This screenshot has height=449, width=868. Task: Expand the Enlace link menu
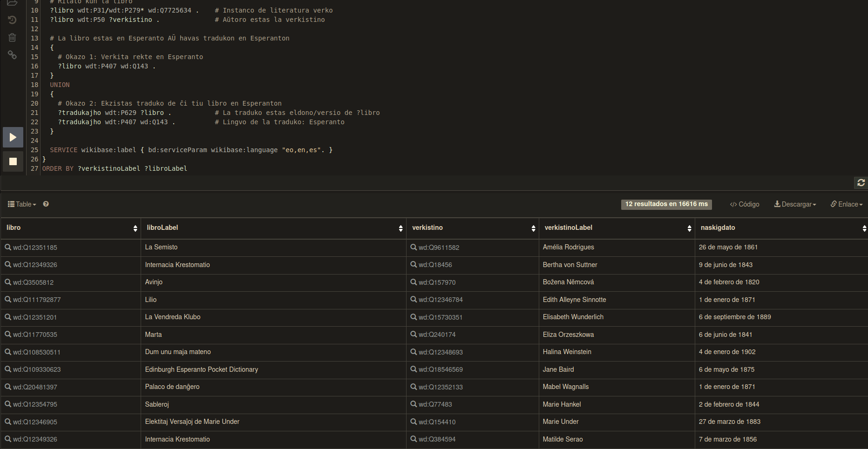[847, 204]
